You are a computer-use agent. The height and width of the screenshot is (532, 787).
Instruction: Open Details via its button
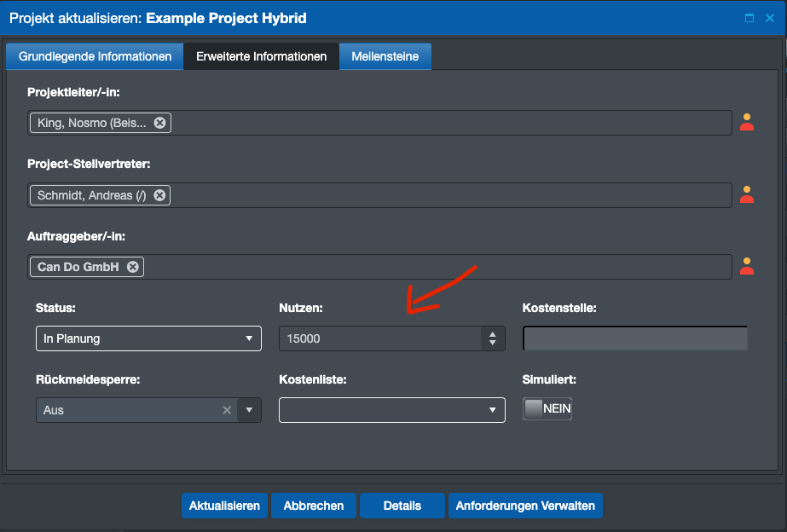tap(402, 505)
